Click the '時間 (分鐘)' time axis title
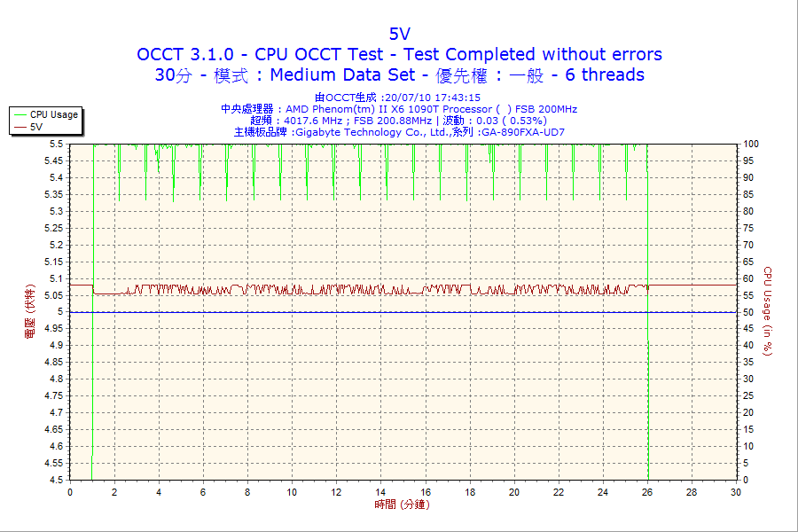The height and width of the screenshot is (532, 798). coord(402,505)
